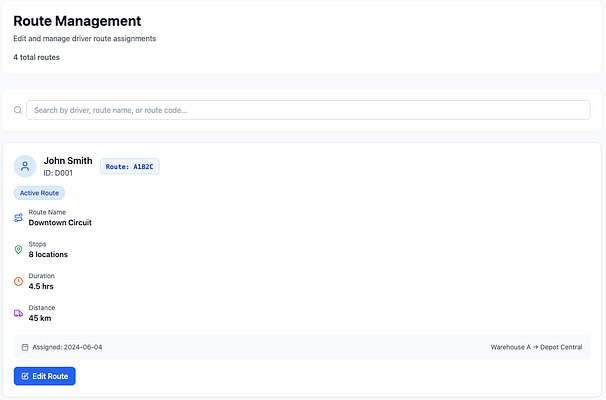Select the Active Route status badge
The height and width of the screenshot is (400, 606).
[x=39, y=193]
